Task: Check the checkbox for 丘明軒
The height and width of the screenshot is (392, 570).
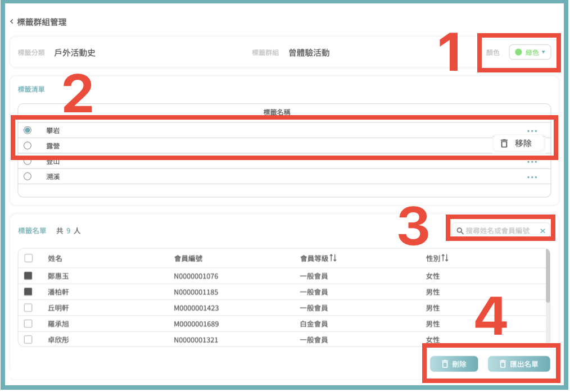Action: pyautogui.click(x=28, y=308)
